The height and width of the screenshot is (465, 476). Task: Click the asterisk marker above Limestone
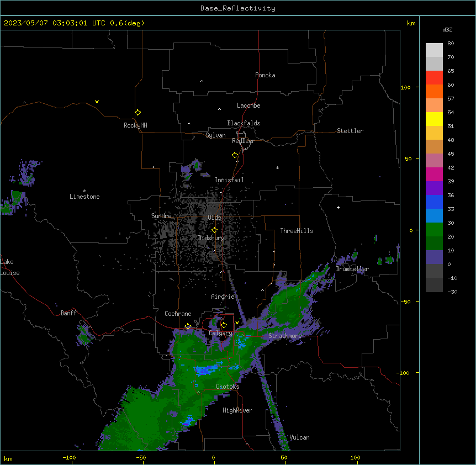pyautogui.click(x=84, y=191)
